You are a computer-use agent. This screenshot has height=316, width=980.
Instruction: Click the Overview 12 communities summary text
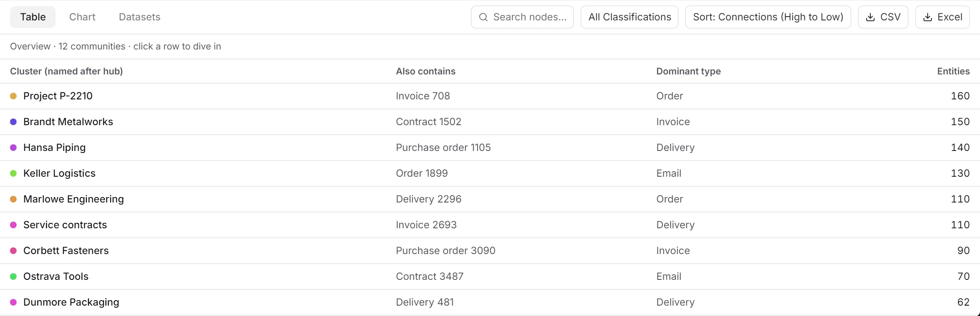coord(115,46)
